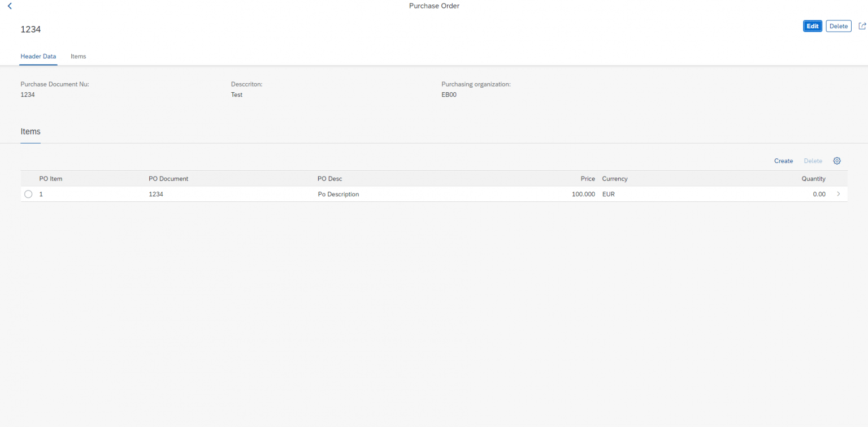Create a new item in the Items table

[783, 161]
